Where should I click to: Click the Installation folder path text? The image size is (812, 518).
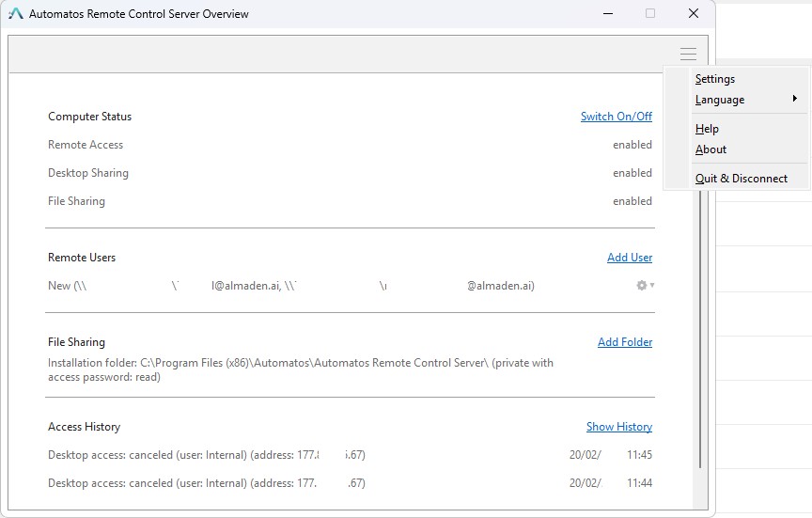(301, 369)
